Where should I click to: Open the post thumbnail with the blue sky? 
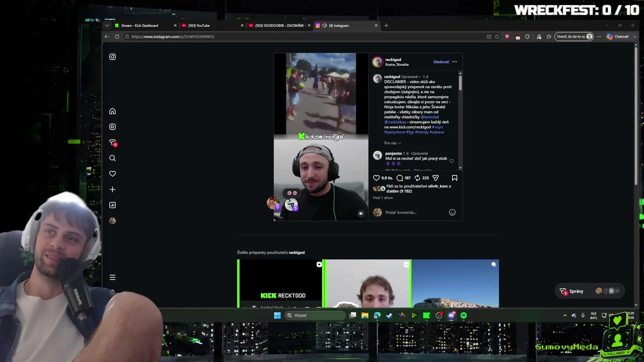click(x=455, y=284)
